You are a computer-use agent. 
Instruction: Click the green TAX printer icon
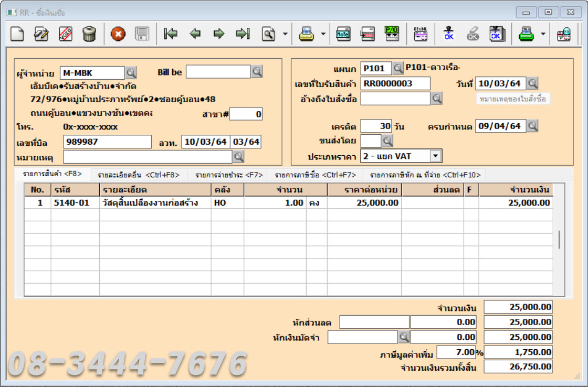tap(526, 34)
